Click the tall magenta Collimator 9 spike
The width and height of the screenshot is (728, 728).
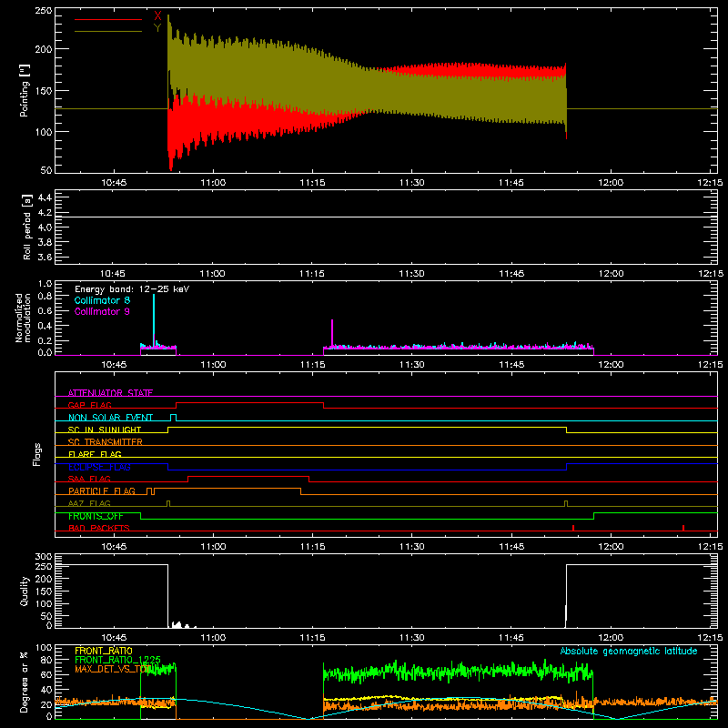(x=332, y=333)
